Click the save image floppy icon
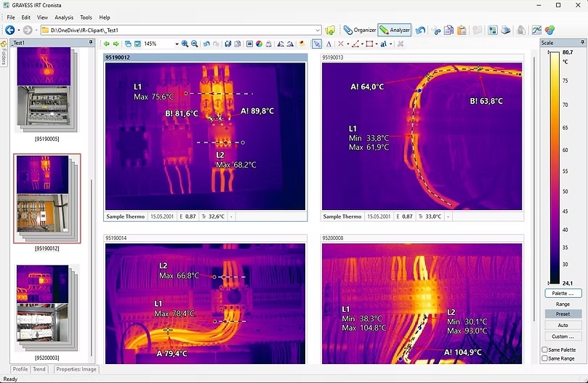 227,44
